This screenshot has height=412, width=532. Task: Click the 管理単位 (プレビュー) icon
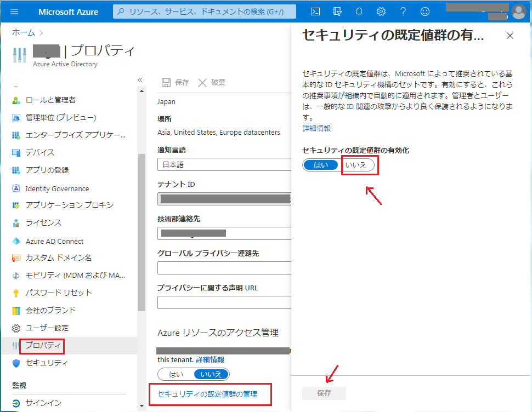tap(16, 118)
